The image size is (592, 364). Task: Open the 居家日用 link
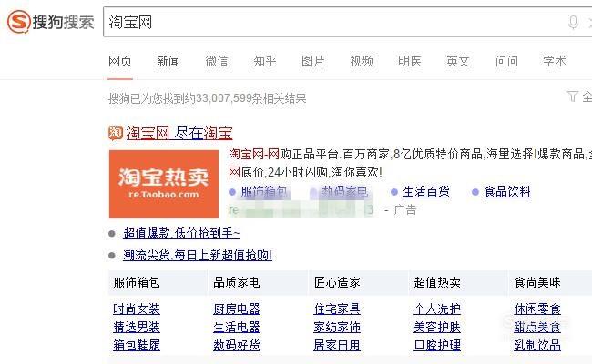coord(337,345)
